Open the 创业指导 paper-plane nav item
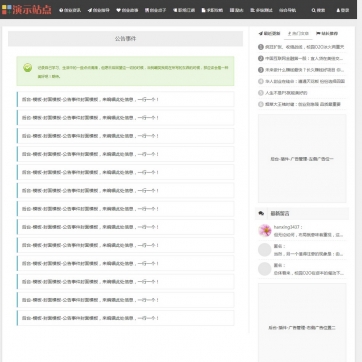 pos(99,10)
